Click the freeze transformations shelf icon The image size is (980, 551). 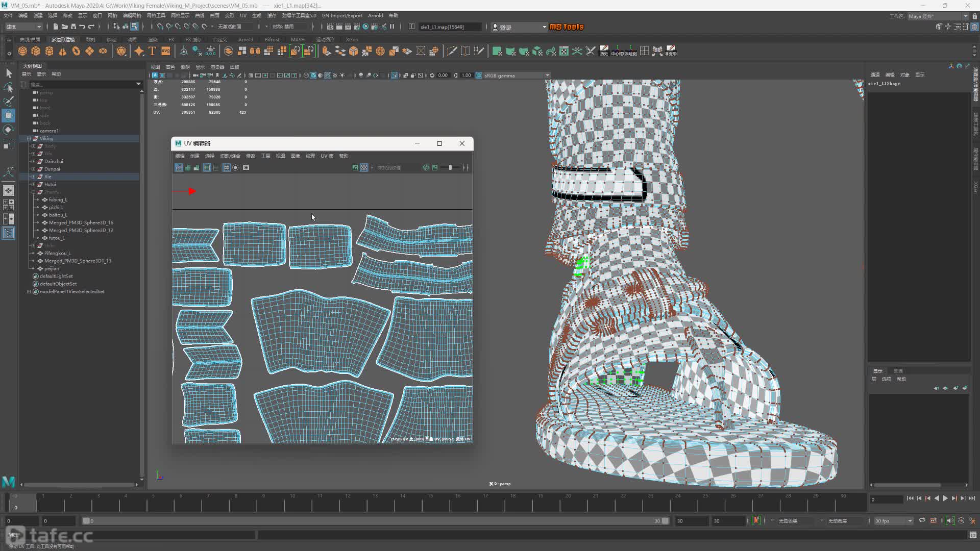pos(630,51)
